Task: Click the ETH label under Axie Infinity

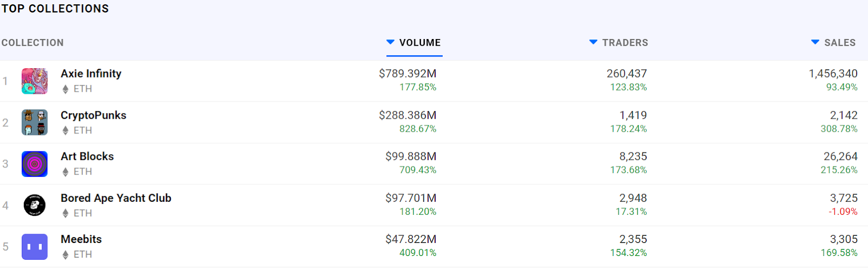Action: click(82, 89)
